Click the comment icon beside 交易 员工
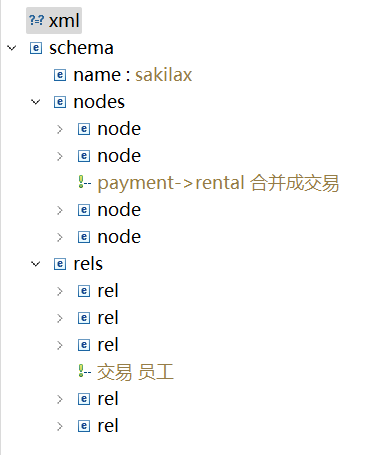 coord(84,372)
